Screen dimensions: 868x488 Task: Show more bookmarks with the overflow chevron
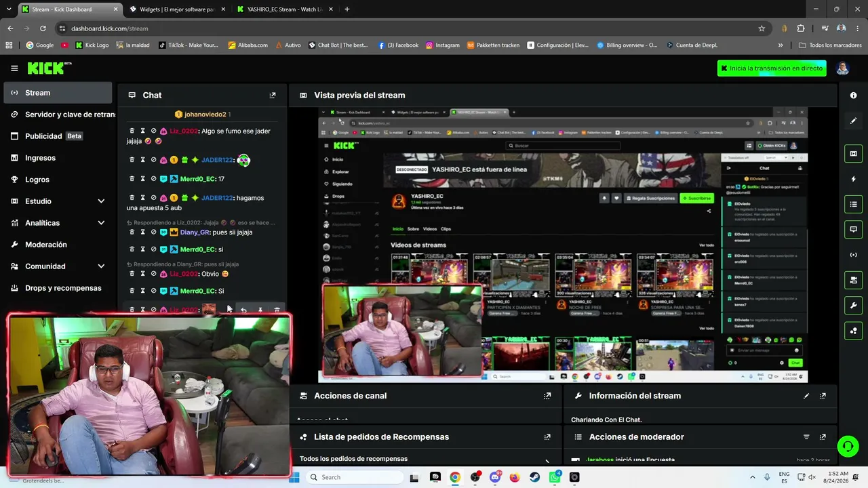click(x=781, y=45)
